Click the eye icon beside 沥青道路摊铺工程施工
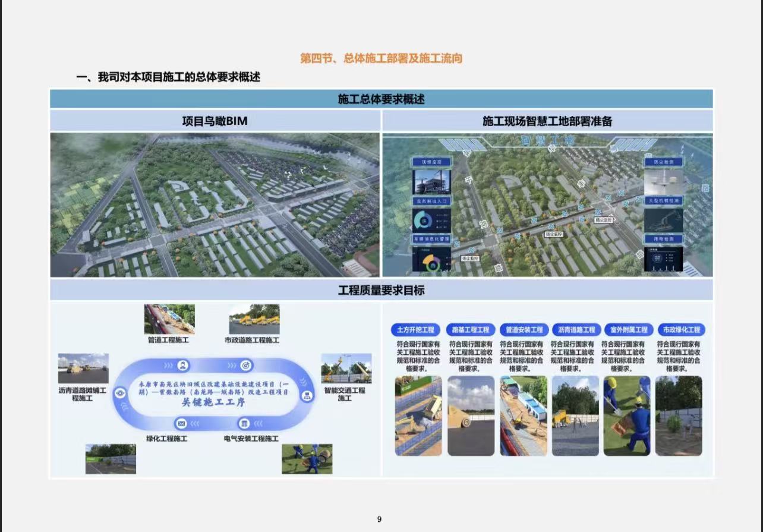The height and width of the screenshot is (532, 763). tap(121, 392)
